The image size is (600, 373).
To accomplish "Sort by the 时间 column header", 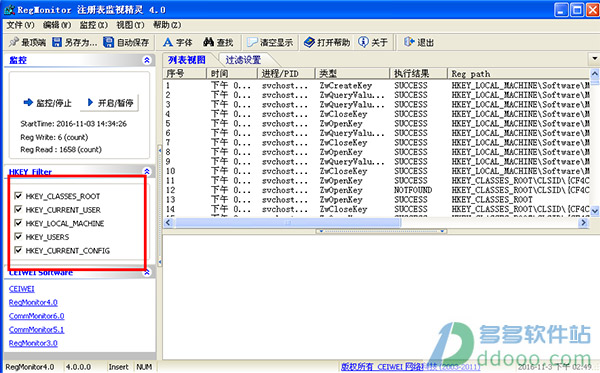I will point(232,73).
